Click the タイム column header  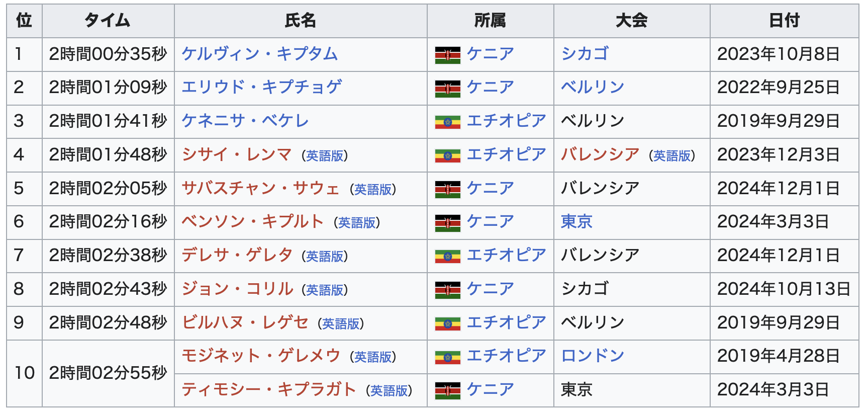point(108,21)
